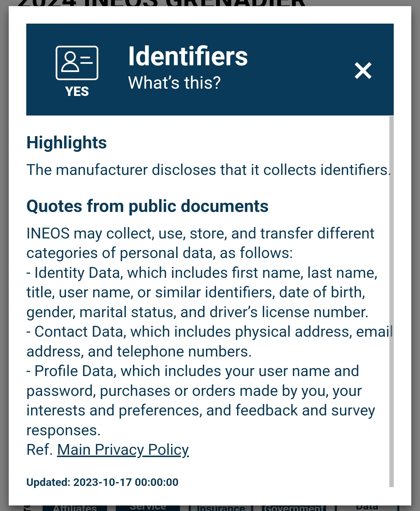The width and height of the screenshot is (420, 511).
Task: Click the Updated 2023-10-17 timestamp
Action: [102, 482]
